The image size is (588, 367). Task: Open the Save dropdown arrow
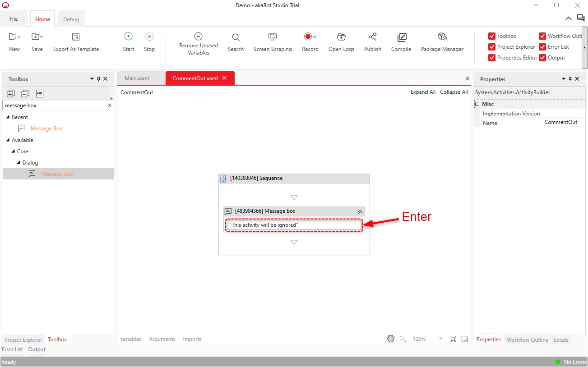click(42, 37)
